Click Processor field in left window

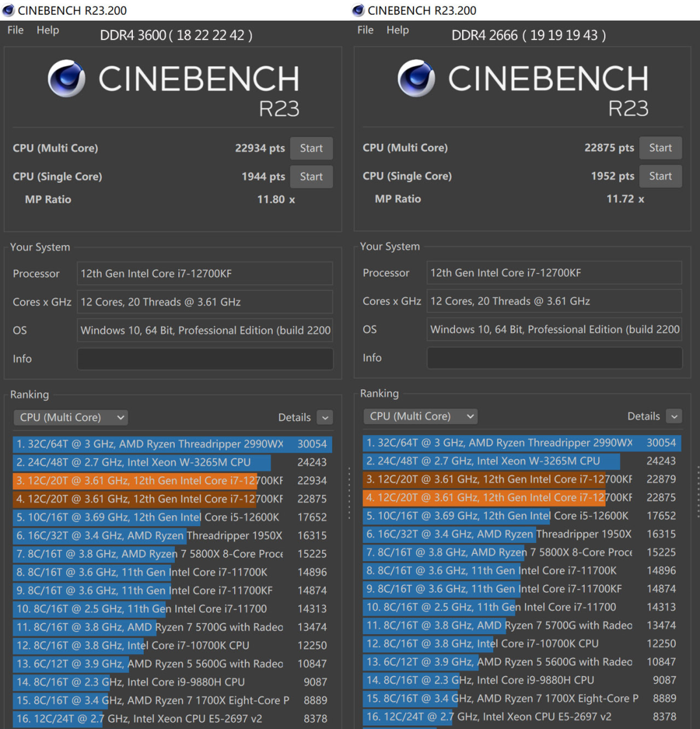coord(205,274)
